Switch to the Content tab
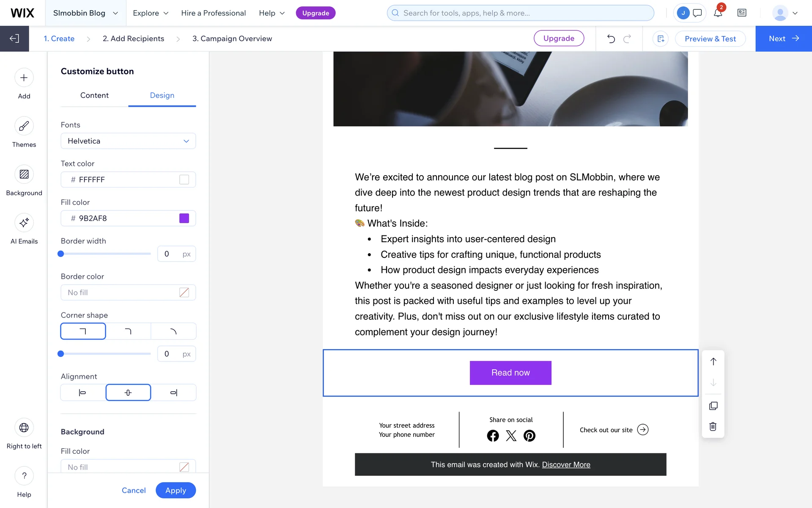Image resolution: width=812 pixels, height=508 pixels. pyautogui.click(x=94, y=96)
